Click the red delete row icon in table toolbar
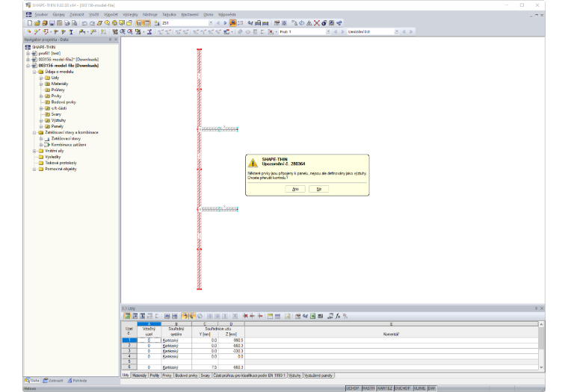 tap(245, 316)
